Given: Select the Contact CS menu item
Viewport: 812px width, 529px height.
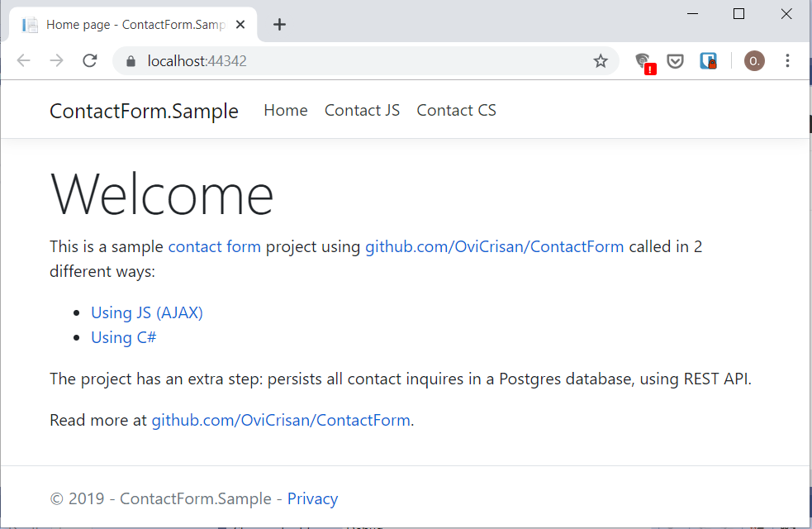Looking at the screenshot, I should pyautogui.click(x=456, y=109).
